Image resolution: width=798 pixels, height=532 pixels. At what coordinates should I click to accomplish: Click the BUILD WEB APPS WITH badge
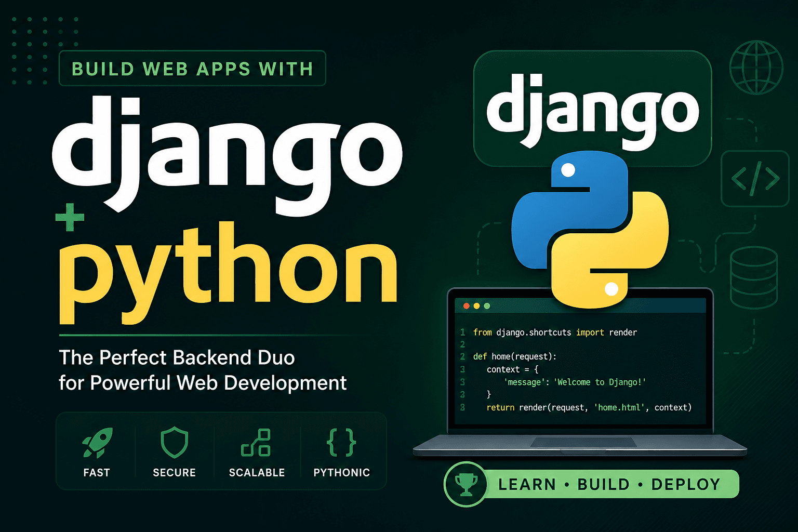pos(192,68)
